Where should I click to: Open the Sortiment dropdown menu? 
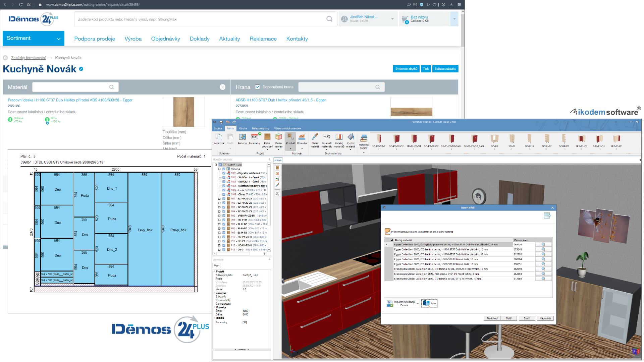pos(33,39)
